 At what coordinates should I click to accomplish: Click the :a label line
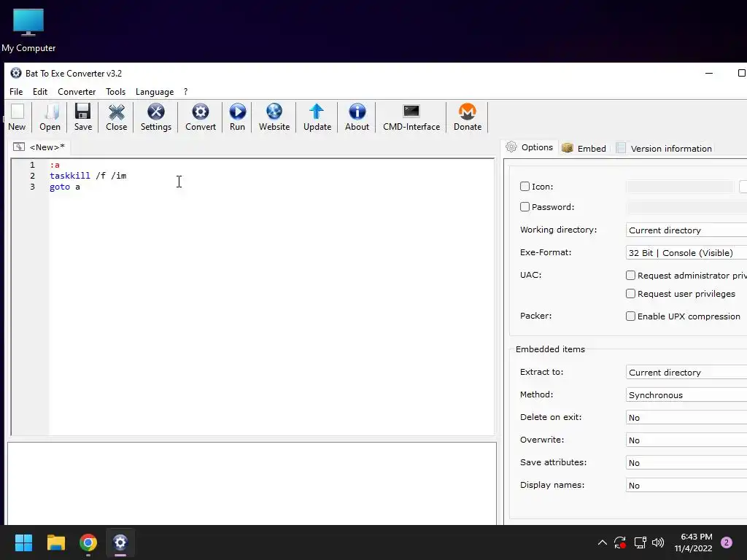coord(55,165)
